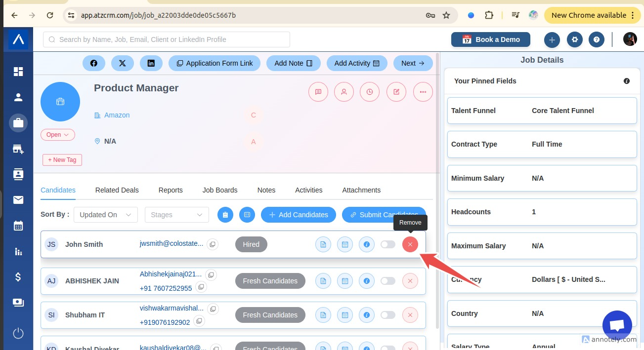The height and width of the screenshot is (350, 644).
Task: Click the Add Note button
Action: pyautogui.click(x=294, y=63)
